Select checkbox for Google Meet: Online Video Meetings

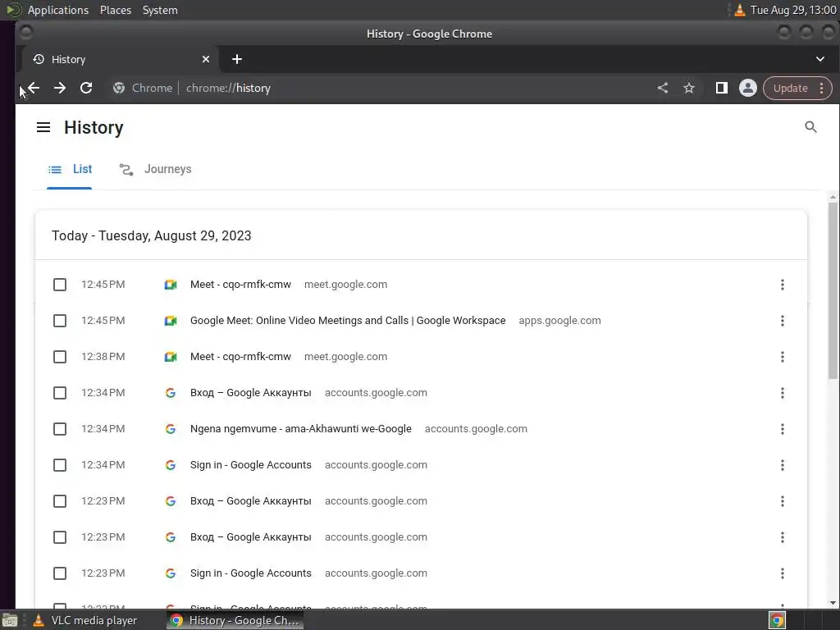tap(60, 321)
